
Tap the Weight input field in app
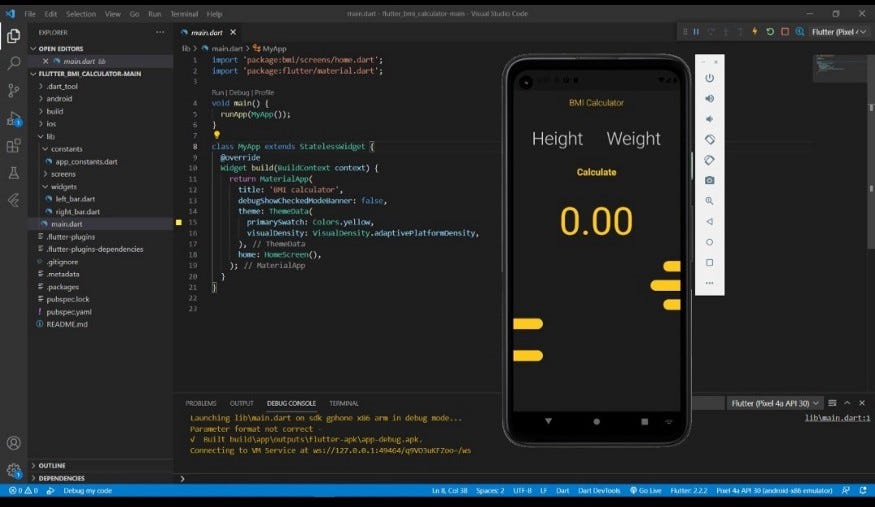(633, 139)
